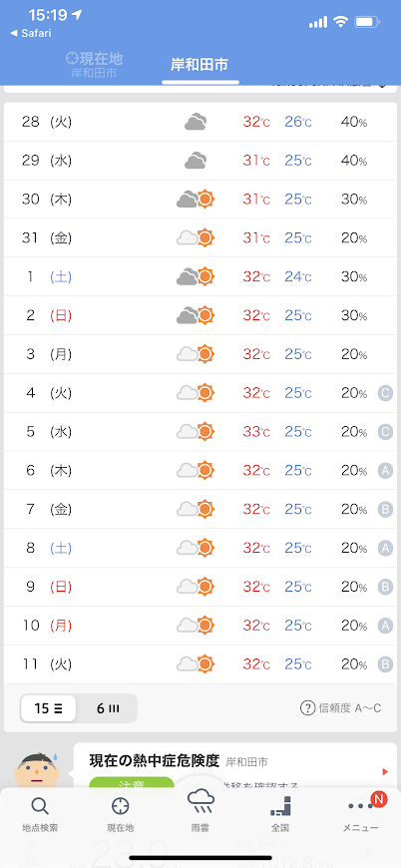Open the メニュー three-dots icon
Screen dimensions: 401x868
click(361, 806)
